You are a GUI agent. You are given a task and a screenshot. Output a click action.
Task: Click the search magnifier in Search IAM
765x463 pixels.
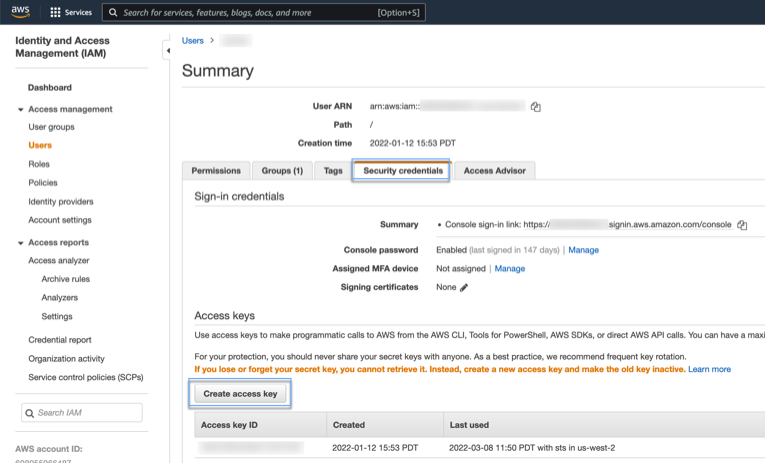point(30,413)
